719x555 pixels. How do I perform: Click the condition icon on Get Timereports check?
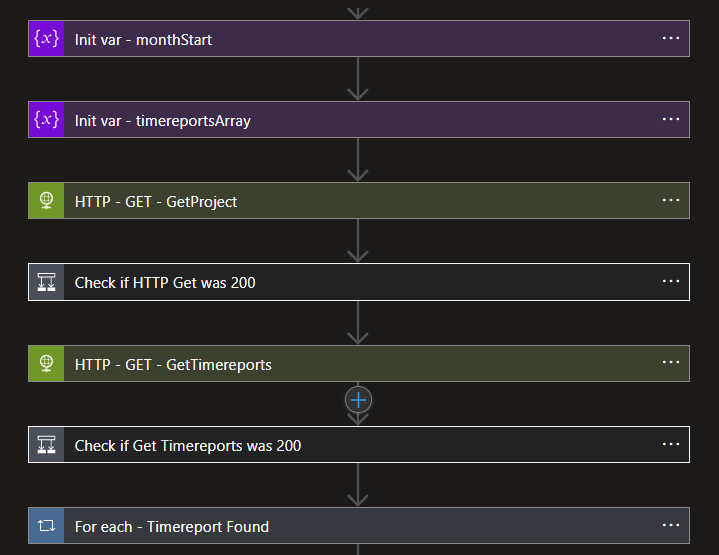pyautogui.click(x=46, y=445)
